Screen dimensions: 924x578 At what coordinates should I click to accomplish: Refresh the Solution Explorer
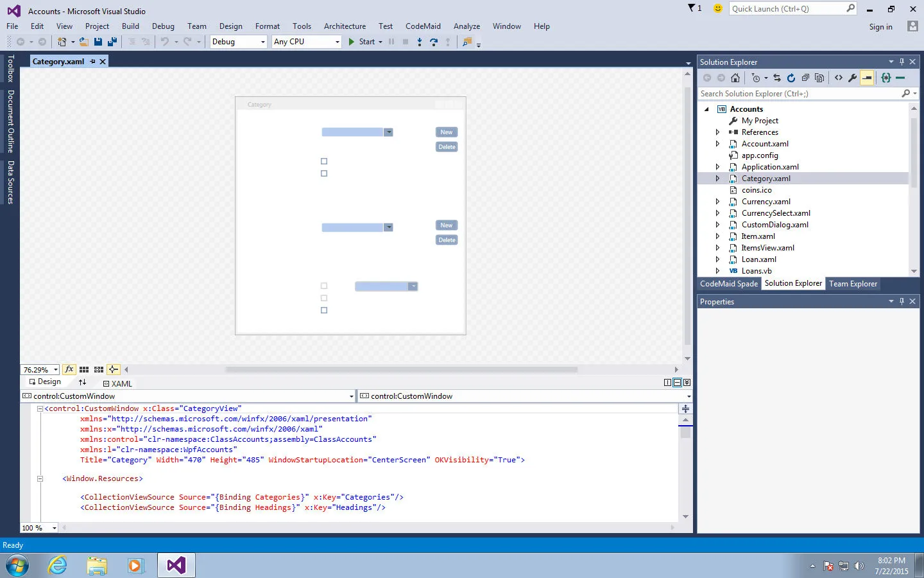[791, 78]
